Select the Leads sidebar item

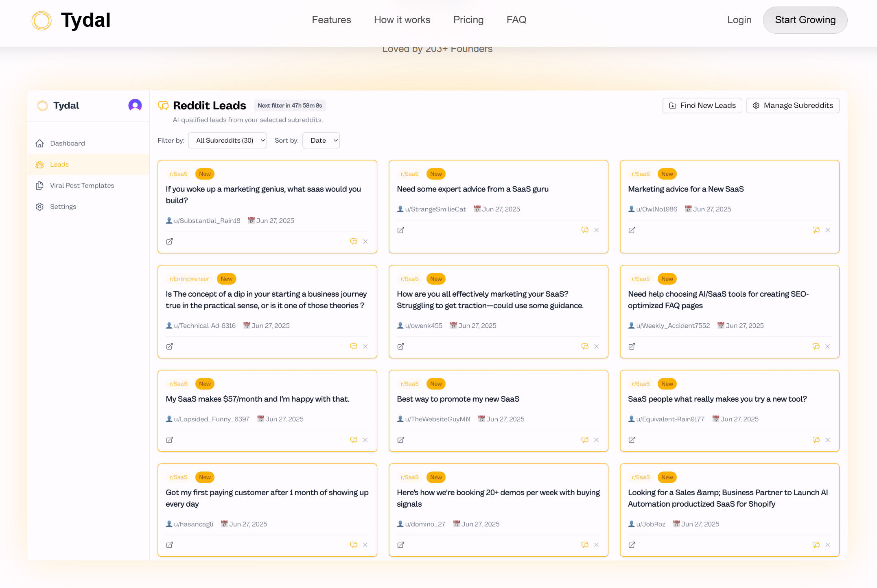(88, 164)
